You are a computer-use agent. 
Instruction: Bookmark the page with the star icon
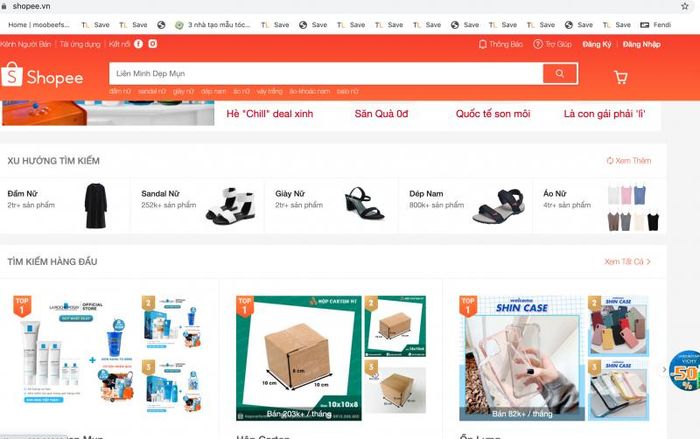coord(685,6)
